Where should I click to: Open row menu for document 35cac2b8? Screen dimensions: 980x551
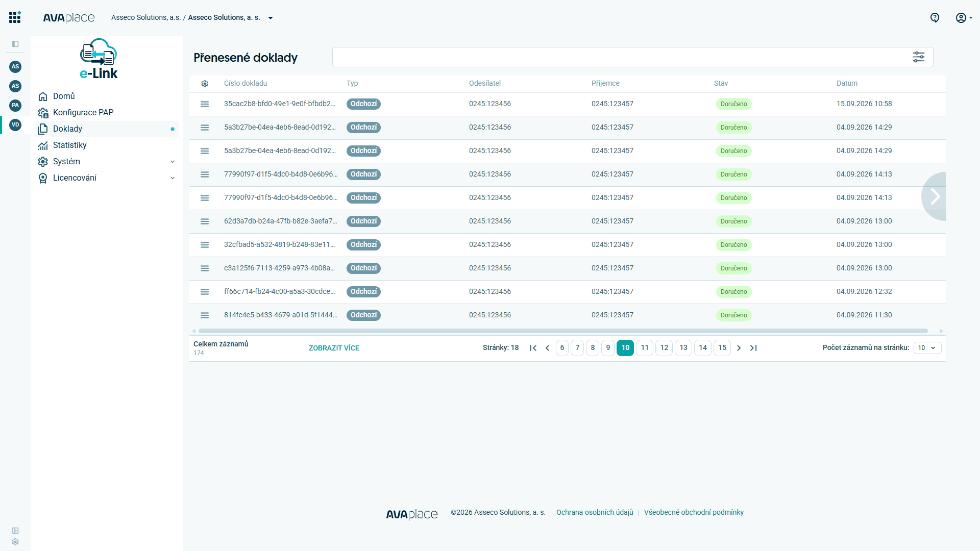205,104
